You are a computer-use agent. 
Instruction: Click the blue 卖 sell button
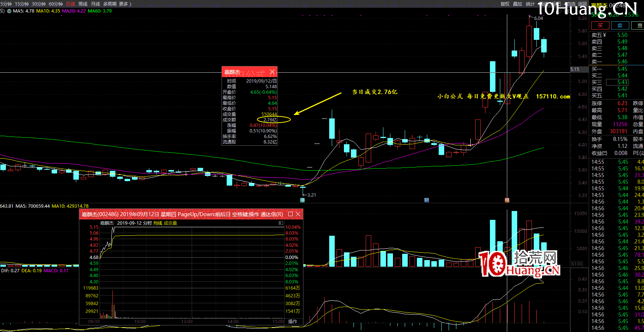[620, 25]
